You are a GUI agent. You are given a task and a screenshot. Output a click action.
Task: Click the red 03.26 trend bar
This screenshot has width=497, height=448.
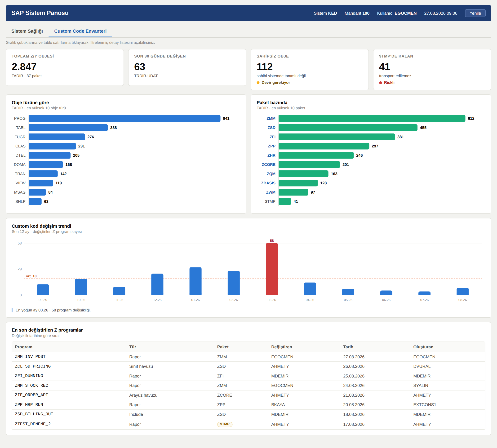point(271,269)
